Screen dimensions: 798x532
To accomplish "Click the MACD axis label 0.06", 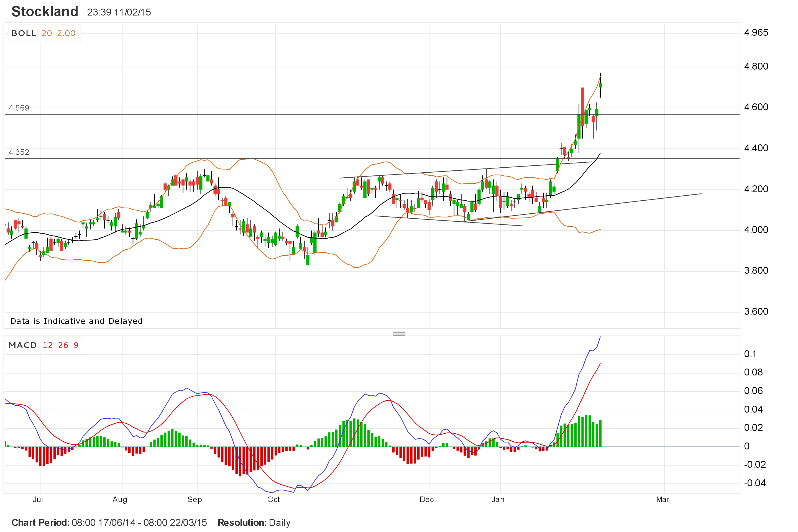I will tap(753, 391).
